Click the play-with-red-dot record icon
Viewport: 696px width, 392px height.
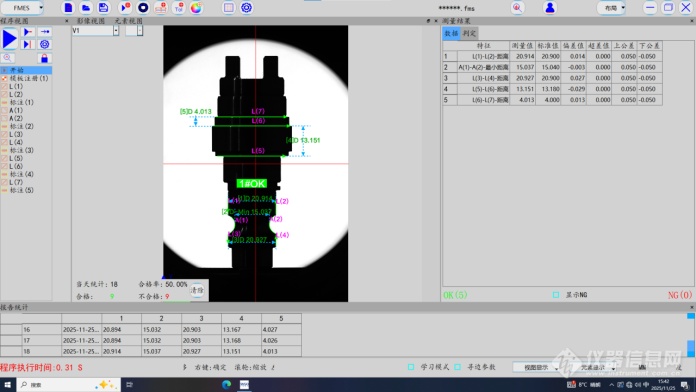click(x=125, y=8)
